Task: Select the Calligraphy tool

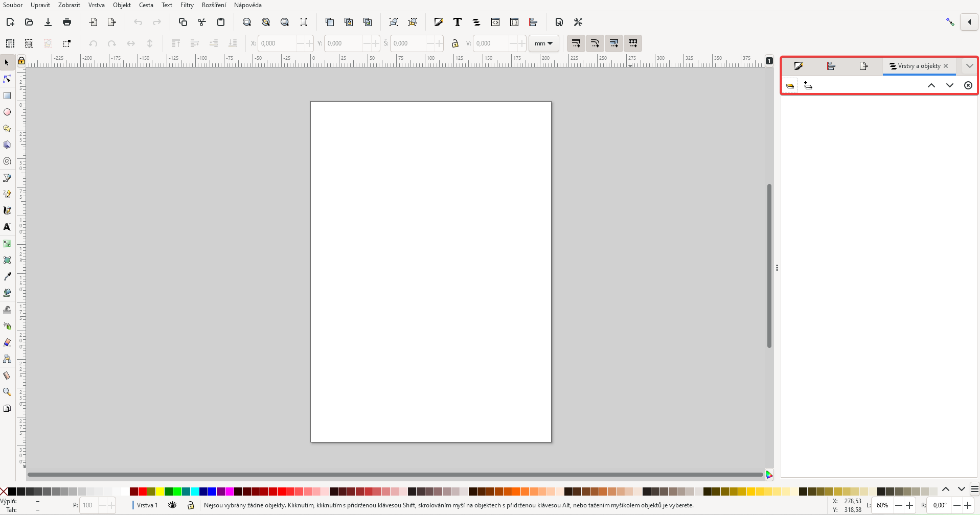Action: click(7, 210)
